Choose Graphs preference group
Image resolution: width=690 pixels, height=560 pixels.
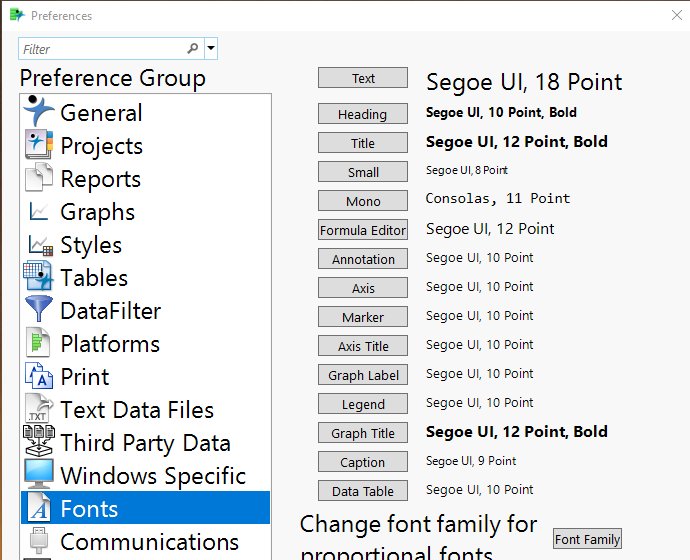145,211
